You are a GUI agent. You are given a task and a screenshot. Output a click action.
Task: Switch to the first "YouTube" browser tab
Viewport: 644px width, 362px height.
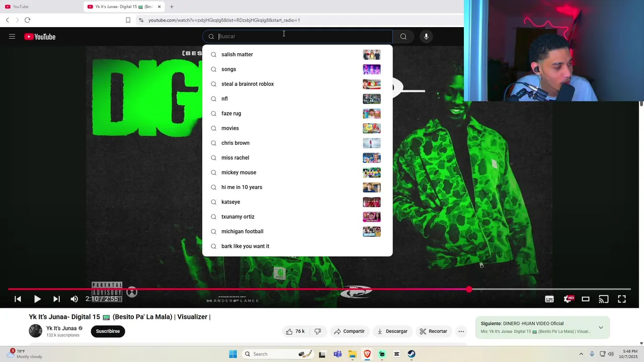coord(40,7)
